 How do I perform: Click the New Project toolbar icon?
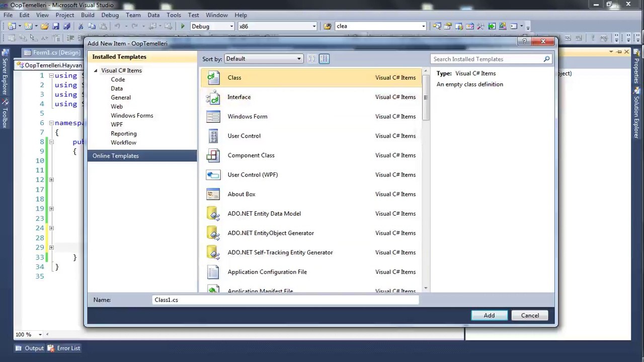pyautogui.click(x=11, y=26)
